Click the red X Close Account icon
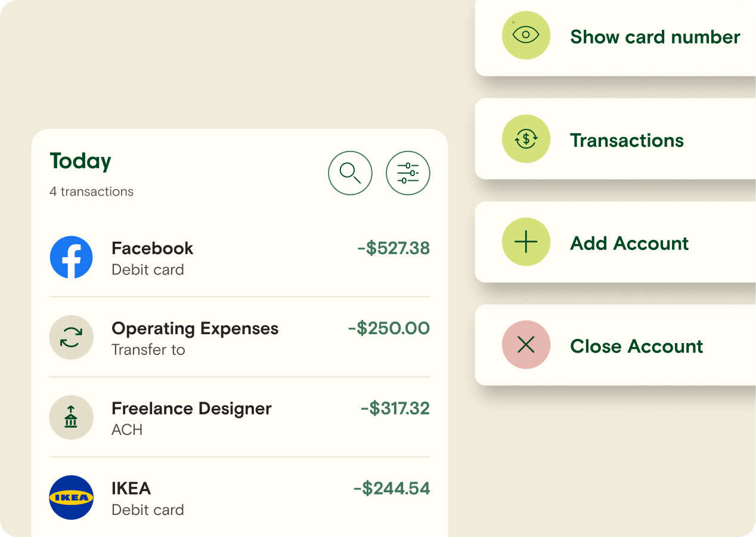This screenshot has width=756, height=537. point(526,345)
